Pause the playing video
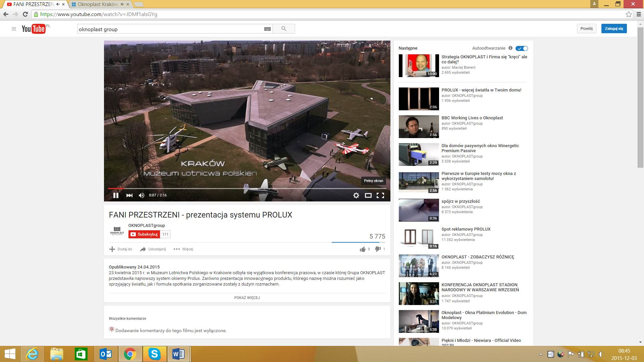This screenshot has width=644, height=362. tap(116, 195)
